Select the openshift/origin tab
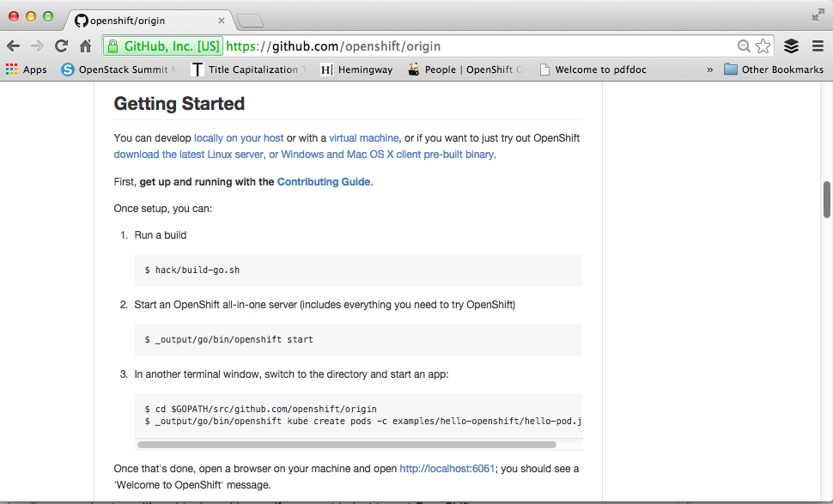 pos(149,21)
